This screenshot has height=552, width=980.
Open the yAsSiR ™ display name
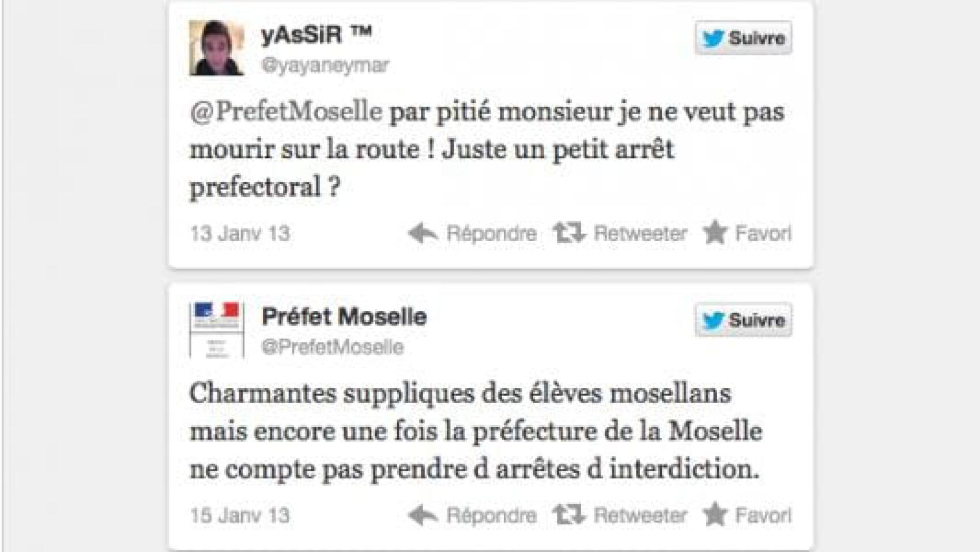coord(316,35)
